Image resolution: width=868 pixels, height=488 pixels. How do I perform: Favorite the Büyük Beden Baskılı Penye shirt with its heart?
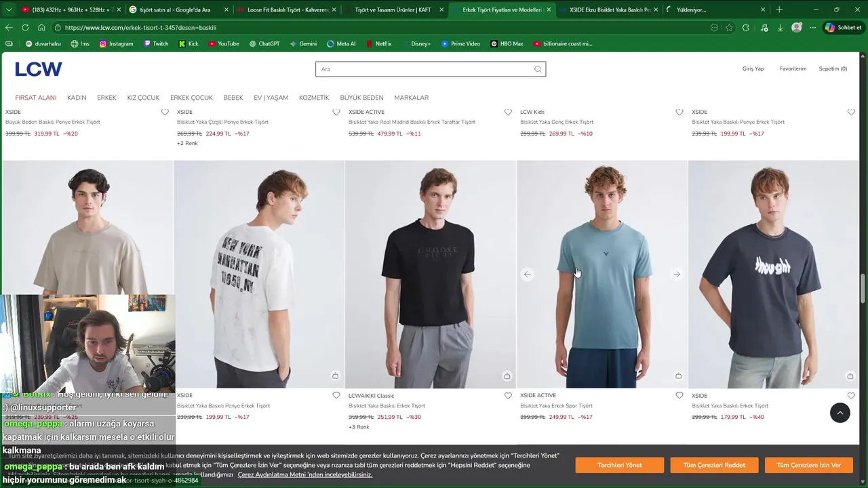(165, 112)
